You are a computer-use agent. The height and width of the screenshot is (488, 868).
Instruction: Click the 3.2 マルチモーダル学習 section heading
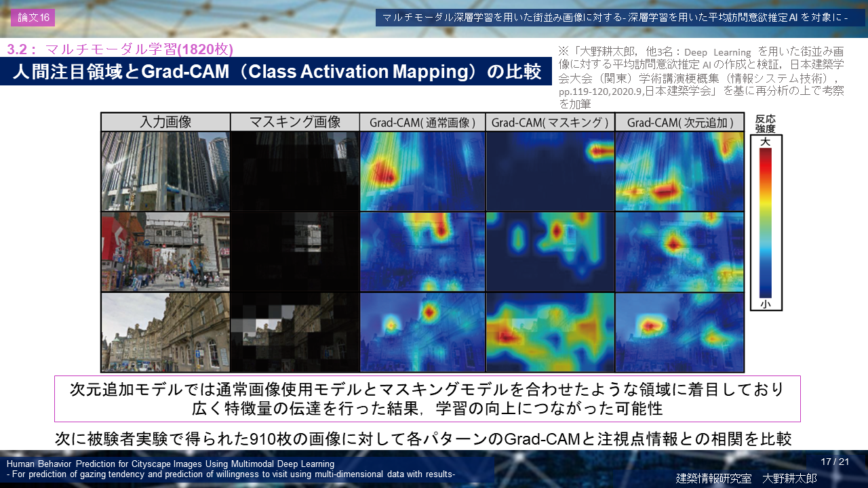click(120, 49)
